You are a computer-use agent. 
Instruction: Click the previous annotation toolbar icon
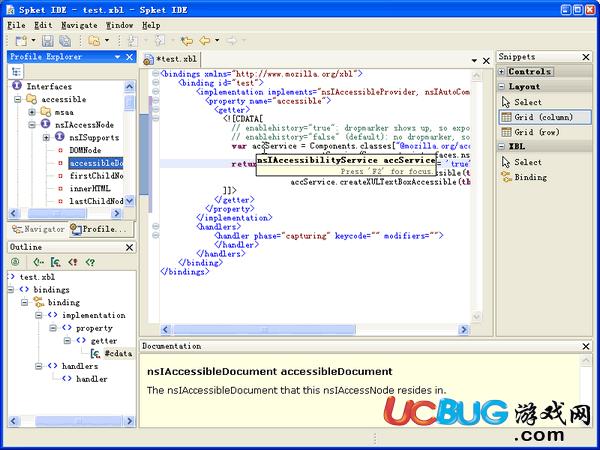pyautogui.click(x=160, y=40)
